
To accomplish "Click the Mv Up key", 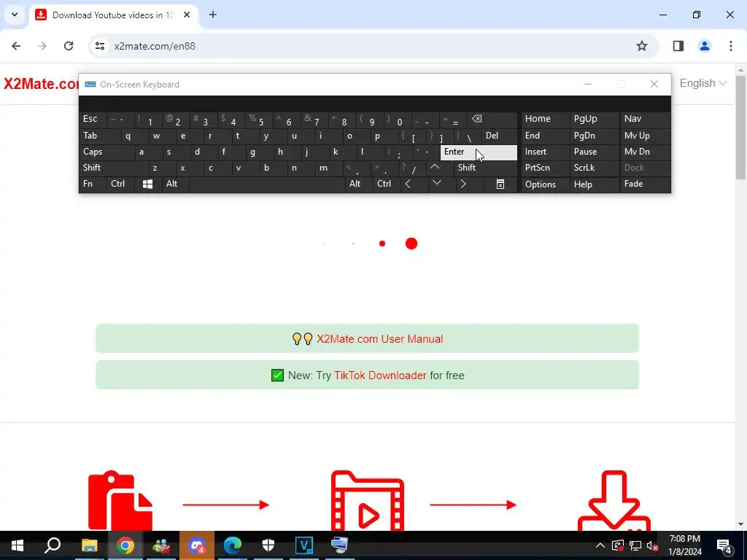I will click(645, 136).
